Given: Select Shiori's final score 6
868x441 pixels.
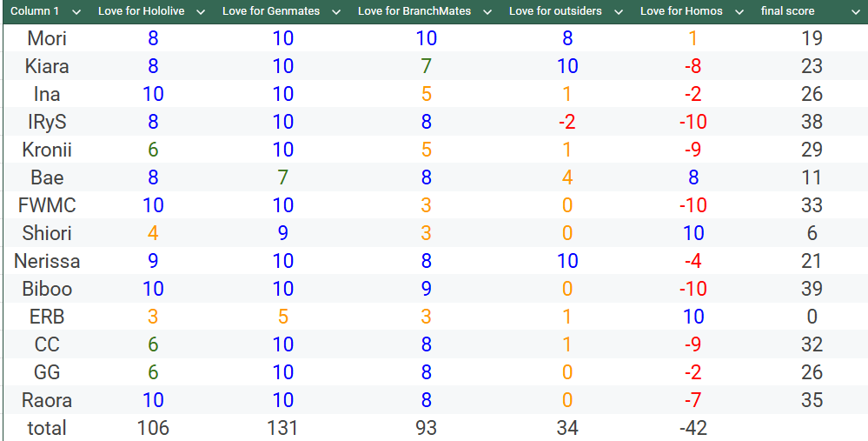Looking at the screenshot, I should [812, 233].
